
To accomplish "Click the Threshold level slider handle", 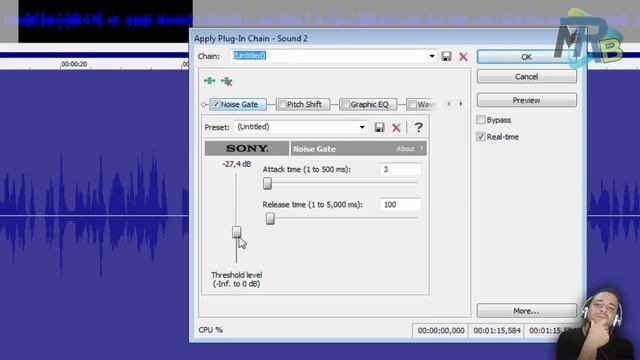I will 237,232.
